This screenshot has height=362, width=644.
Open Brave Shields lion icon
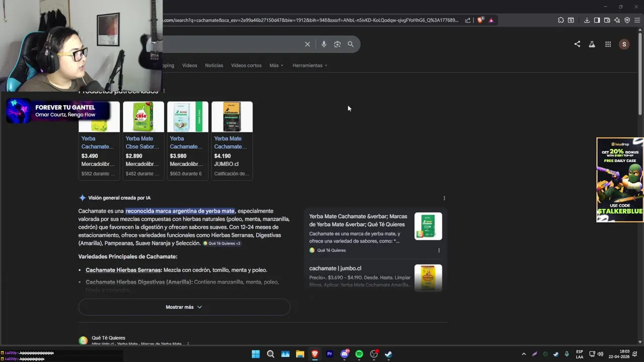pyautogui.click(x=480, y=20)
